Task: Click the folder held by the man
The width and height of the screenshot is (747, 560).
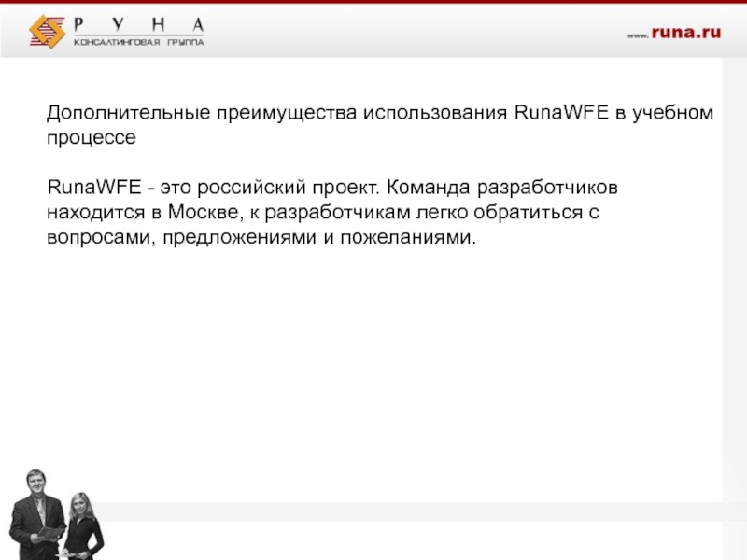Action: [49, 536]
